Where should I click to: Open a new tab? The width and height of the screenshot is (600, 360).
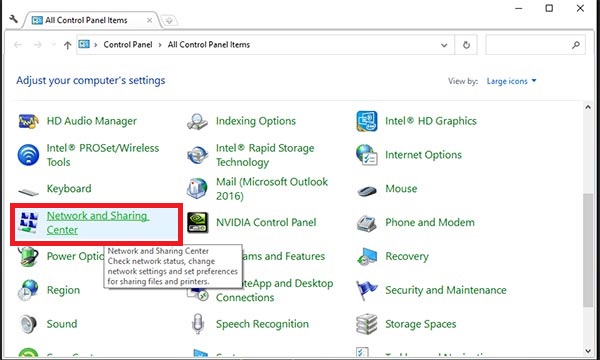[x=169, y=21]
